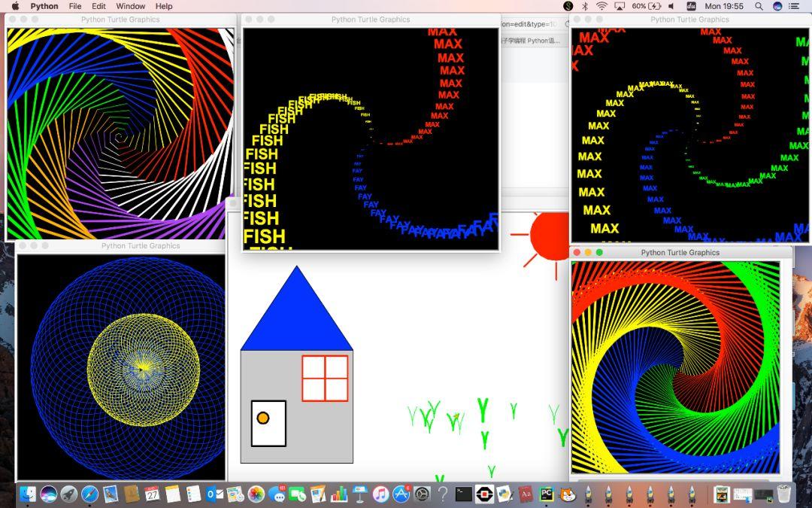
Task: Open Wi-Fi status menu
Action: (x=601, y=6)
